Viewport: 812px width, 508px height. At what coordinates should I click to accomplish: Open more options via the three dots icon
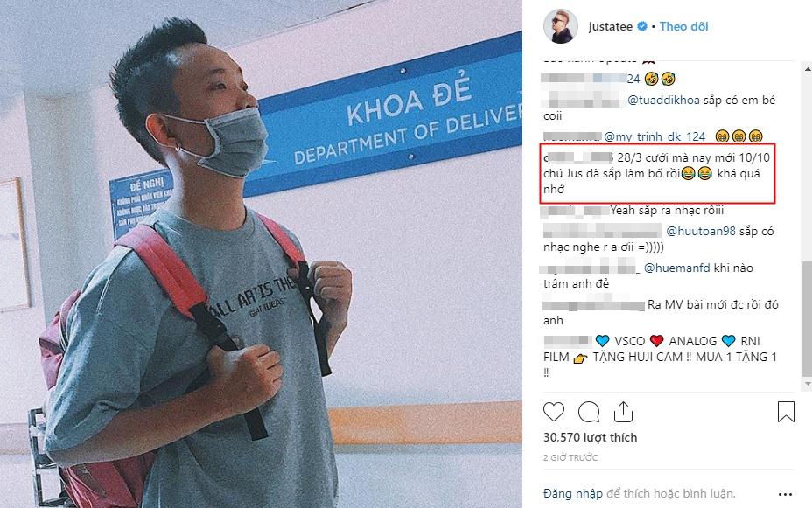point(785,494)
